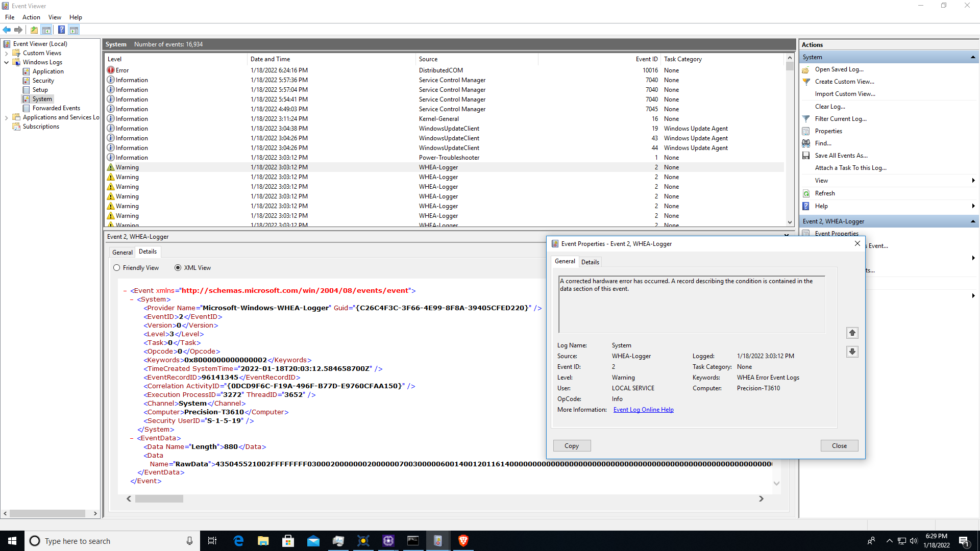Click the Windows Start button
Viewport: 980px width, 551px height.
pos(12,541)
